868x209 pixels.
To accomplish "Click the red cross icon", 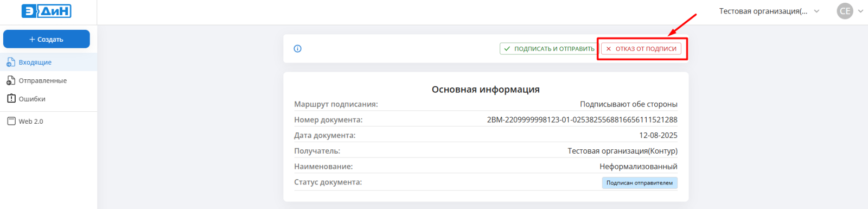I will tap(609, 49).
